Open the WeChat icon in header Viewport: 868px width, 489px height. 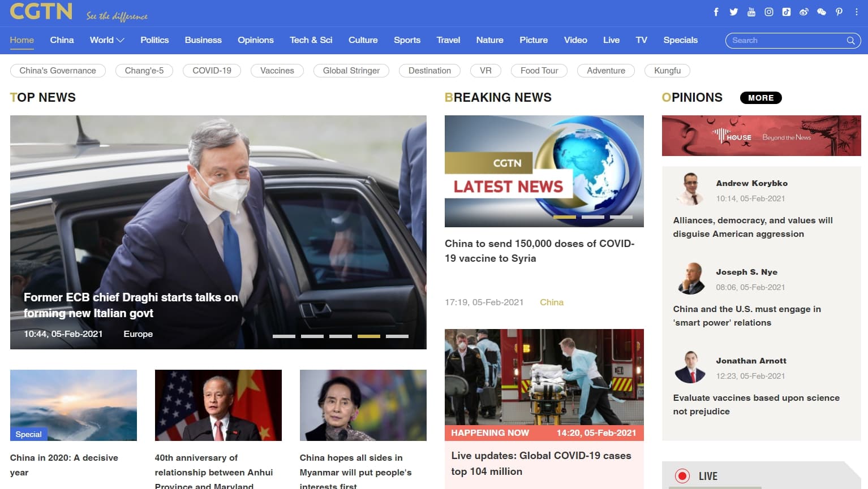[821, 12]
